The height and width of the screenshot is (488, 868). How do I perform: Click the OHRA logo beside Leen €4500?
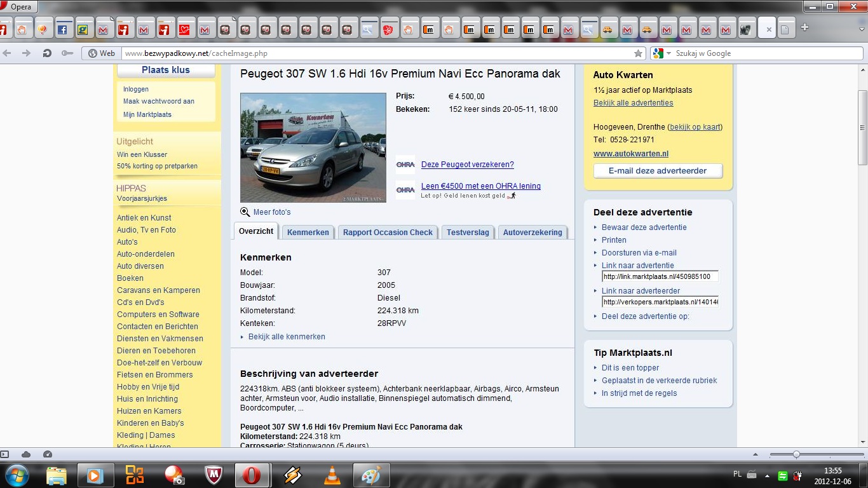pos(405,190)
